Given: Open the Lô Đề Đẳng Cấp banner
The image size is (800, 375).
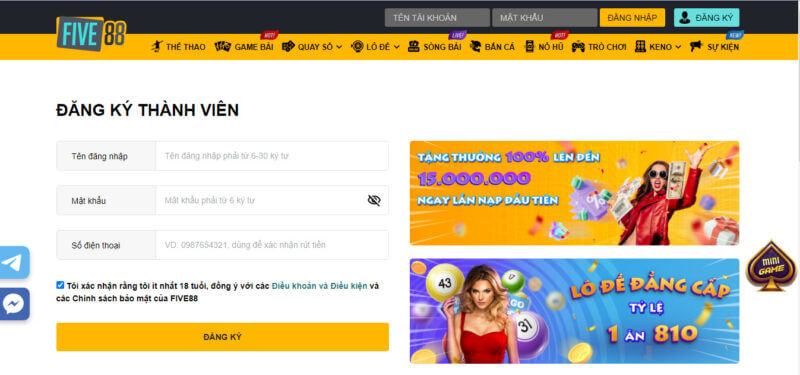Looking at the screenshot, I should coord(574,311).
